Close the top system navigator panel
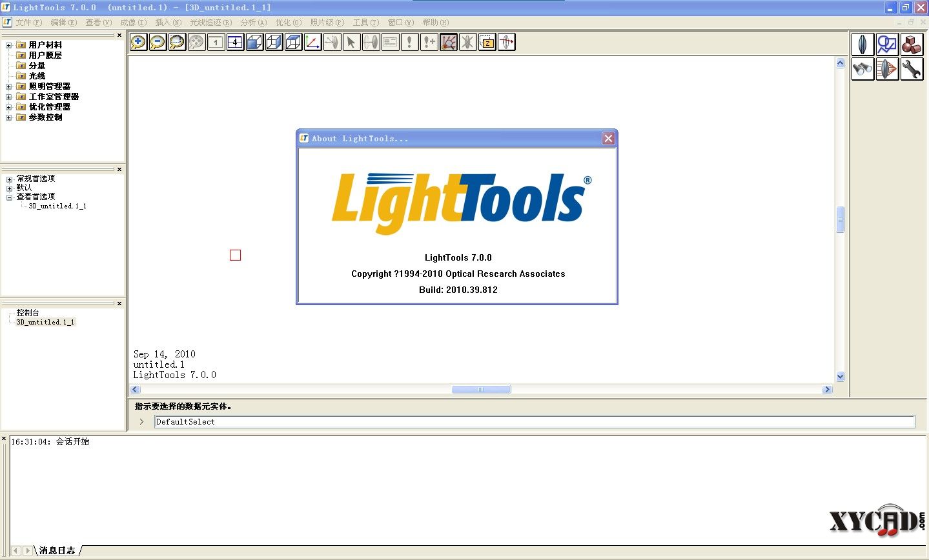 [119, 35]
